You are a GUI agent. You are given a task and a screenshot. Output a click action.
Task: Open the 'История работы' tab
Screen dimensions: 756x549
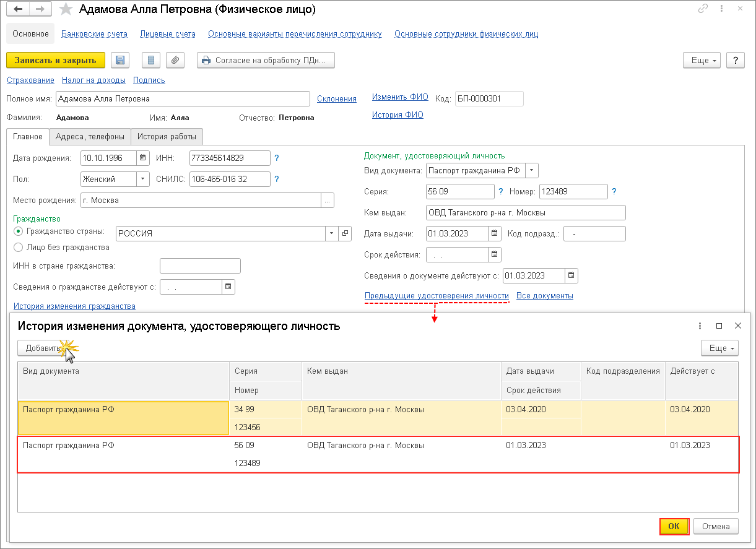(167, 137)
